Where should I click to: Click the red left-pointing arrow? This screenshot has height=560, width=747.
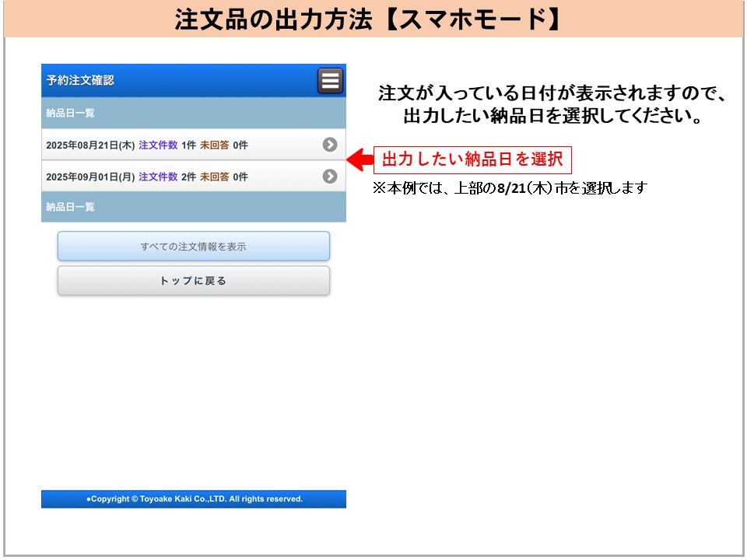coord(359,160)
